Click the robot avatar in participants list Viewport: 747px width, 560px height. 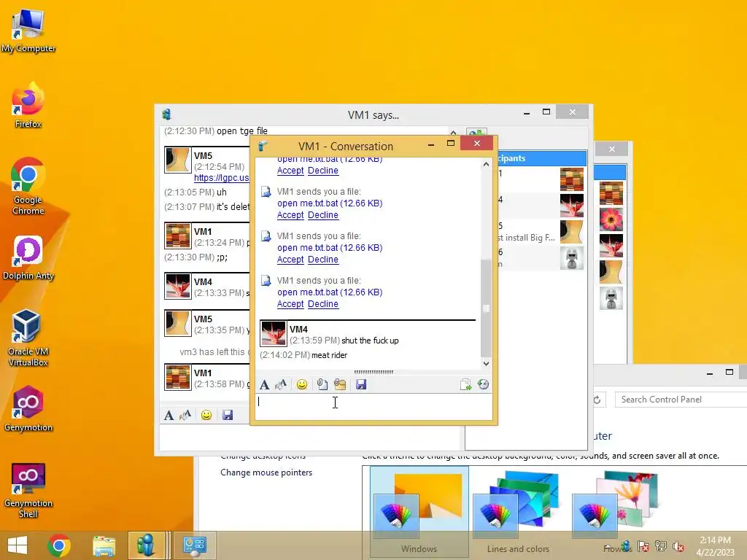(572, 258)
